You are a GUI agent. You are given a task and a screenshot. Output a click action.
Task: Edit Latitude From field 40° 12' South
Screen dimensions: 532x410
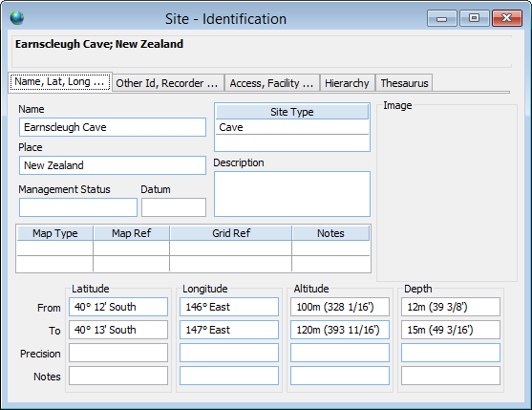118,307
